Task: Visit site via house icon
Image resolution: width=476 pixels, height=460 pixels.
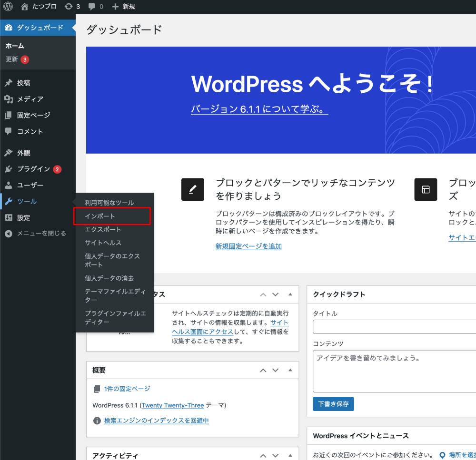Action: [25, 6]
